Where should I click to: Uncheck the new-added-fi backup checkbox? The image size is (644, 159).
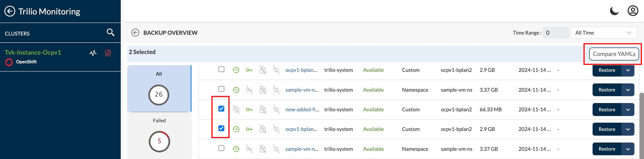coord(221,109)
